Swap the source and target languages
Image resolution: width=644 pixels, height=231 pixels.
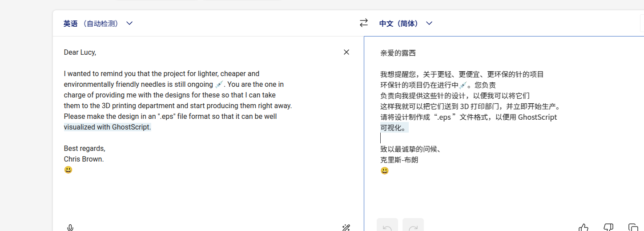coord(364,23)
